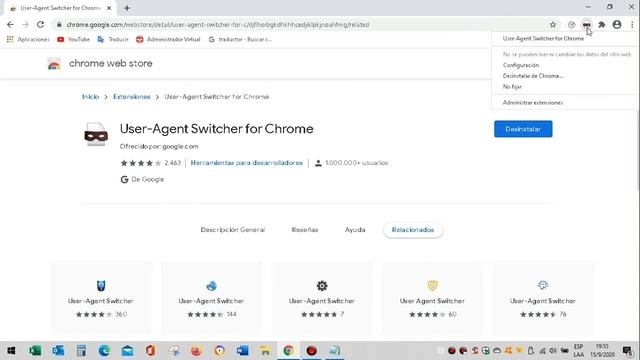
Task: Choose Desinstalar de Chrome in the menu
Action: coord(533,76)
